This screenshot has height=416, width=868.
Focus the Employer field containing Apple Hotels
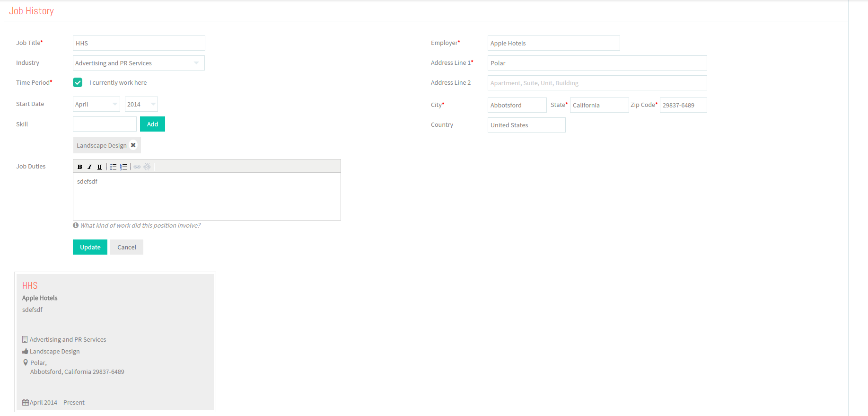pyautogui.click(x=553, y=43)
